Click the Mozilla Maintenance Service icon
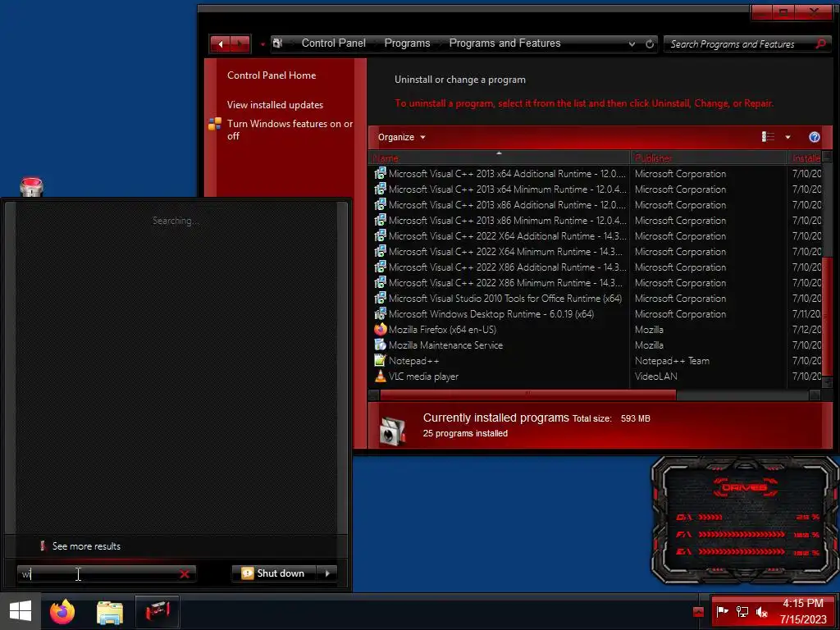This screenshot has width=840, height=630. point(380,345)
